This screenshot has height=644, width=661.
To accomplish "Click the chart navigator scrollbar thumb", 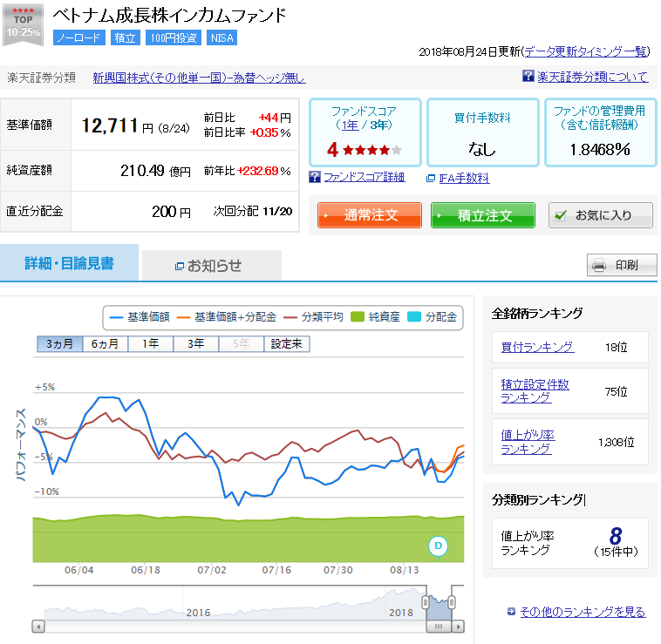I will (439, 627).
